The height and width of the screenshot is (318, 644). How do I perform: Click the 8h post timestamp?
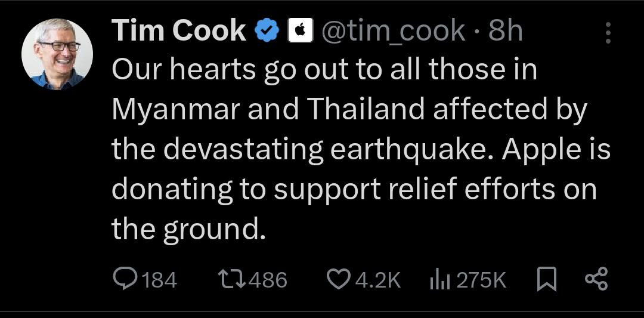[505, 30]
